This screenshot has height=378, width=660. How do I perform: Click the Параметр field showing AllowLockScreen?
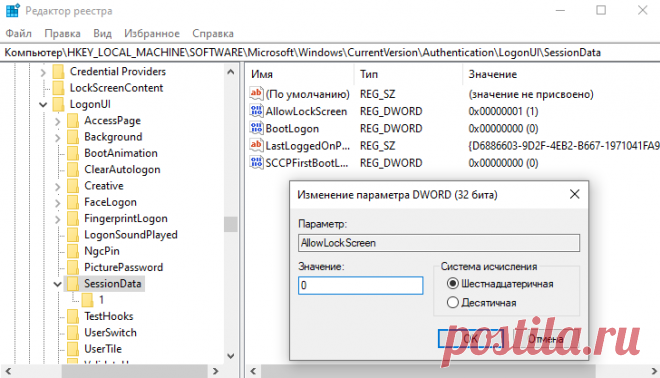pos(439,243)
